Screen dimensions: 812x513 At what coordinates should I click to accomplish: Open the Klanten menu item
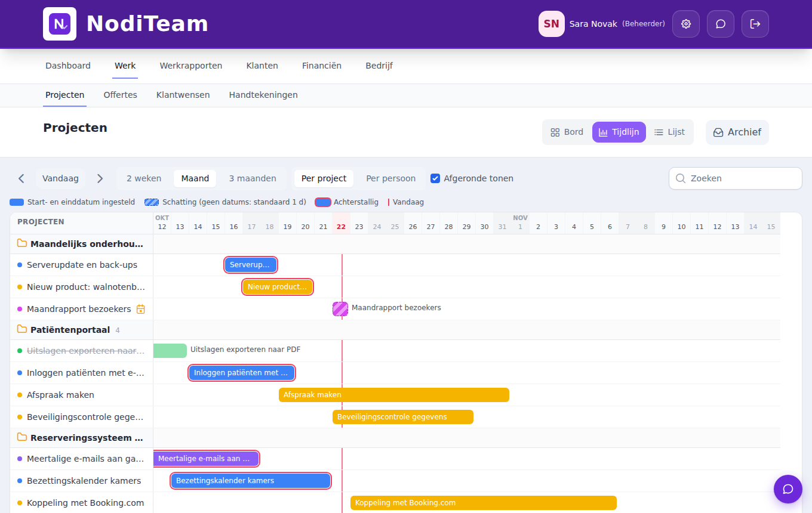262,66
